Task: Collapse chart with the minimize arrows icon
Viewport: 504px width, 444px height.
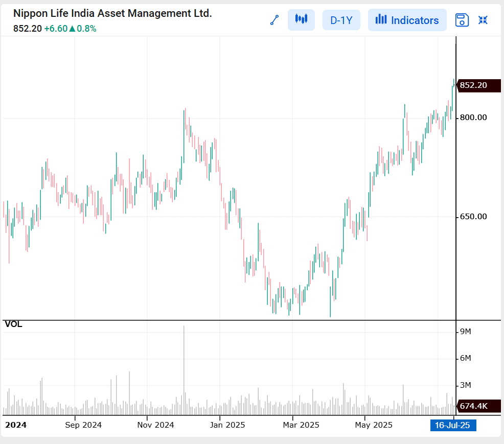Action: point(483,20)
